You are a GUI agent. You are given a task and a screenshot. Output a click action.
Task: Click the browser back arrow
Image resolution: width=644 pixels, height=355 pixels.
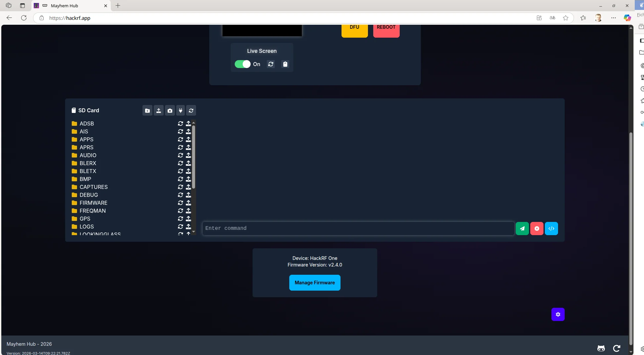point(9,18)
